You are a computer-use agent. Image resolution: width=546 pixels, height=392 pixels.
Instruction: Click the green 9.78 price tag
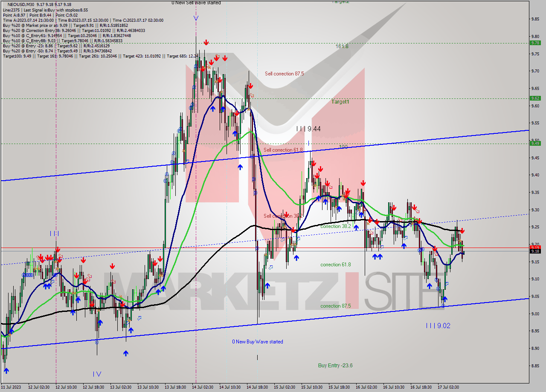535,43
